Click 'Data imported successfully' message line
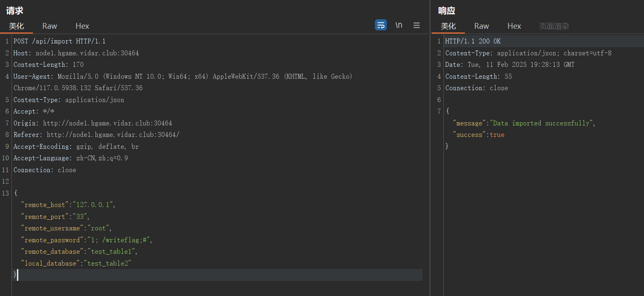The width and height of the screenshot is (644, 296). (x=524, y=123)
